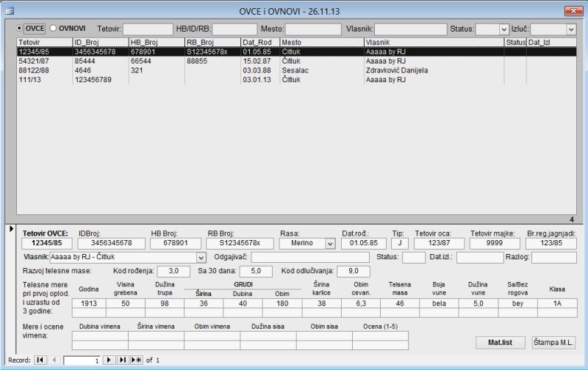
Task: Open the Status filter dropdown
Action: [503, 29]
